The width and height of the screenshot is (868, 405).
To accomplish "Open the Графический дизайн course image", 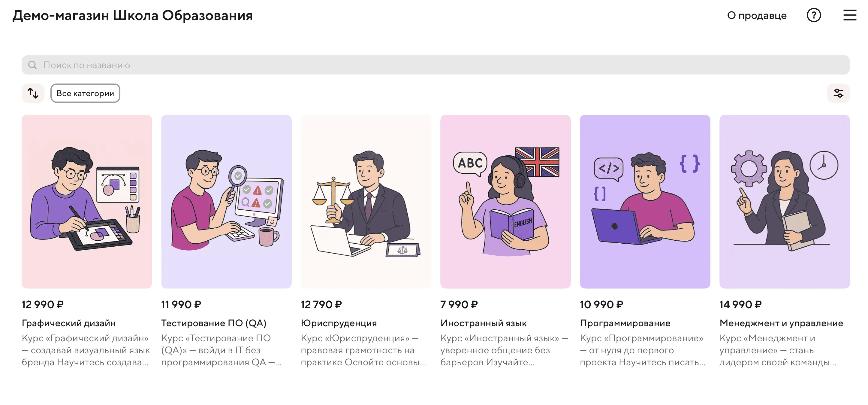I will 87,202.
